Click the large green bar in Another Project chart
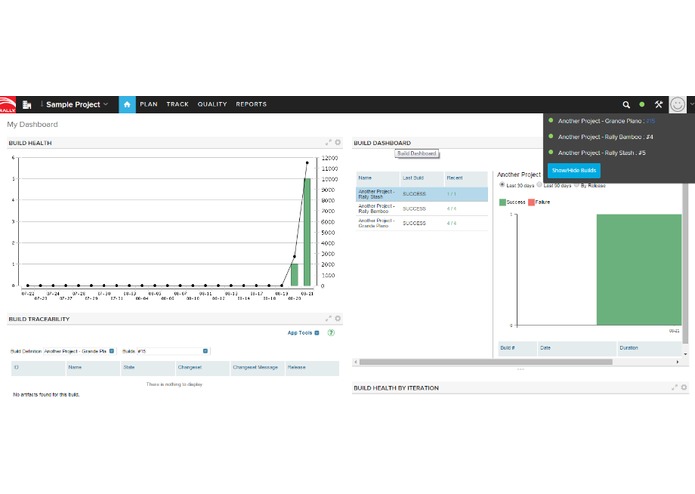 639,270
